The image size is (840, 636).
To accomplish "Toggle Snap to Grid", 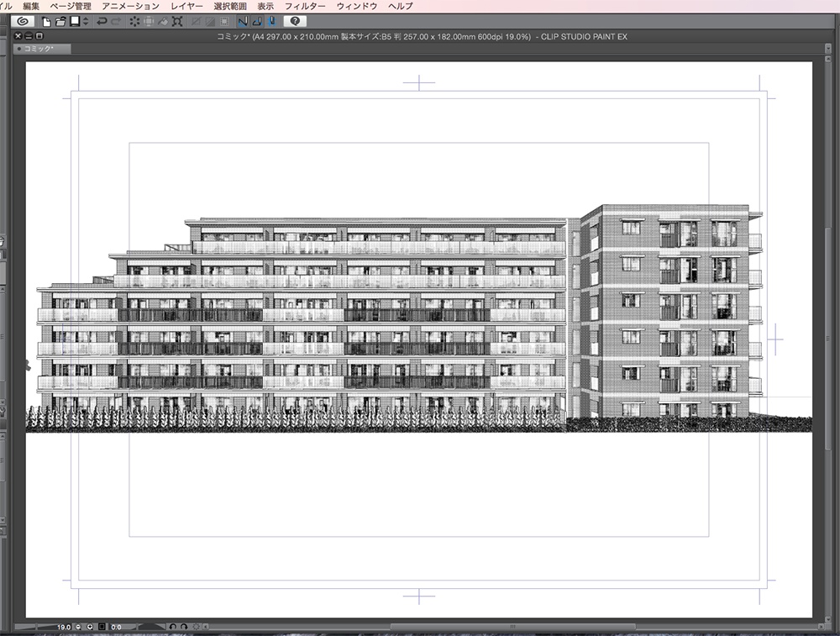I will [x=271, y=22].
